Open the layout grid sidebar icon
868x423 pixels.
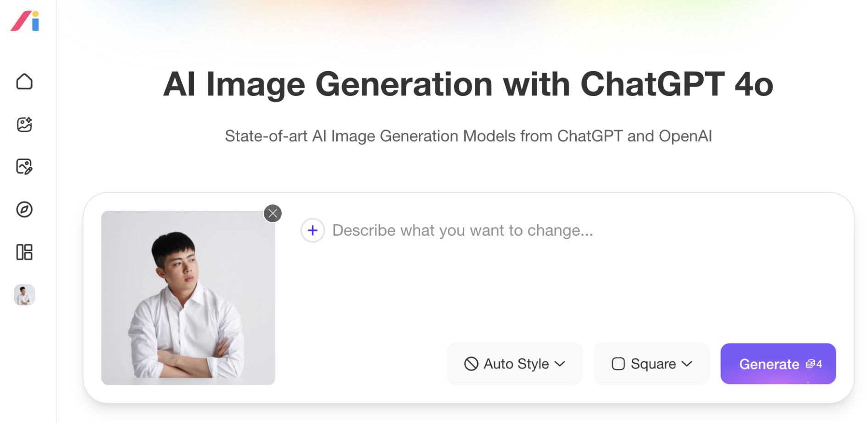coord(24,252)
